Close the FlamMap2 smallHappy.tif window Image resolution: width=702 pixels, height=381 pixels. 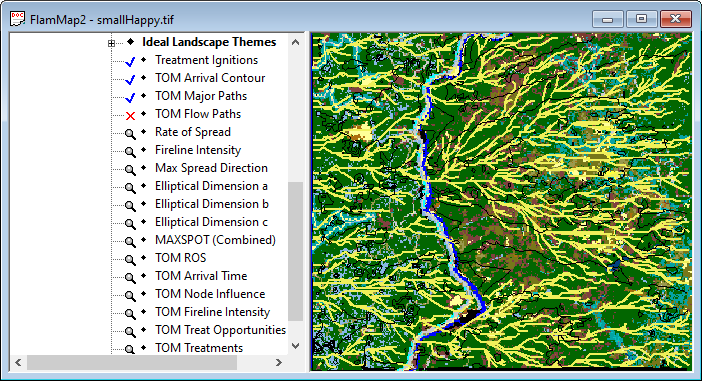676,19
